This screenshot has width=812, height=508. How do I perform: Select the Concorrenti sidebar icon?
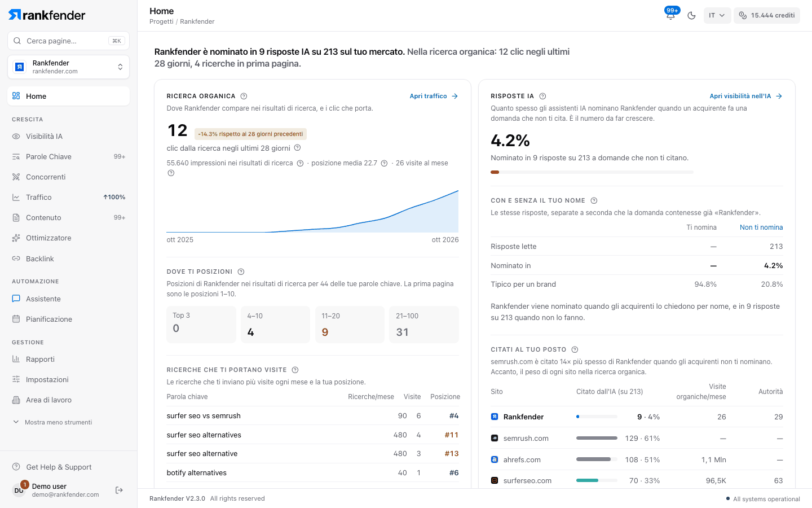click(x=16, y=177)
